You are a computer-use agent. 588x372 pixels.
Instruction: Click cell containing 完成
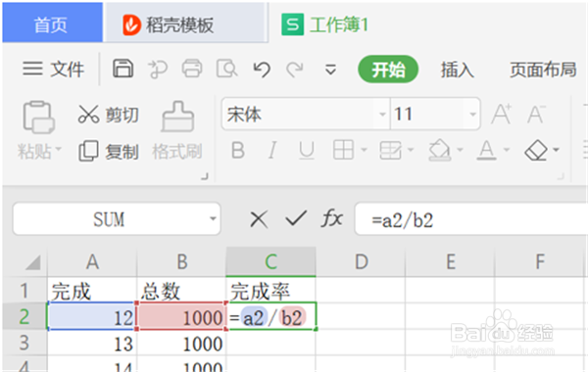(x=92, y=291)
